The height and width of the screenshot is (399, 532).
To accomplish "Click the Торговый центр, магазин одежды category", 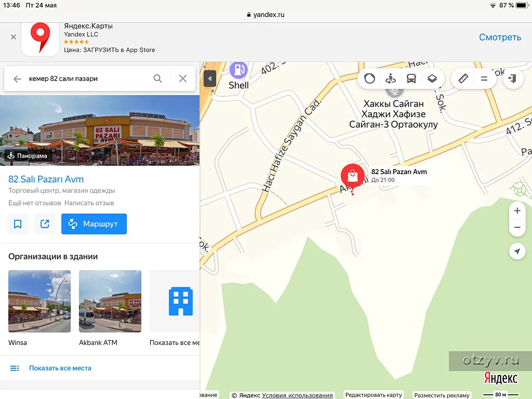I will pos(62,191).
